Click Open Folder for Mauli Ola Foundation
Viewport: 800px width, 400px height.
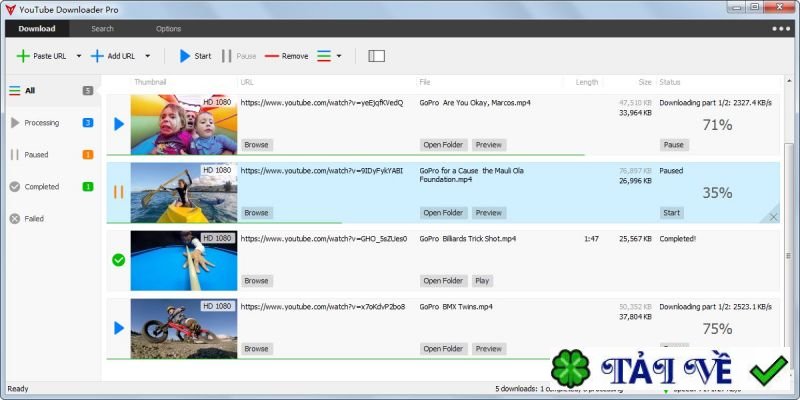point(443,213)
